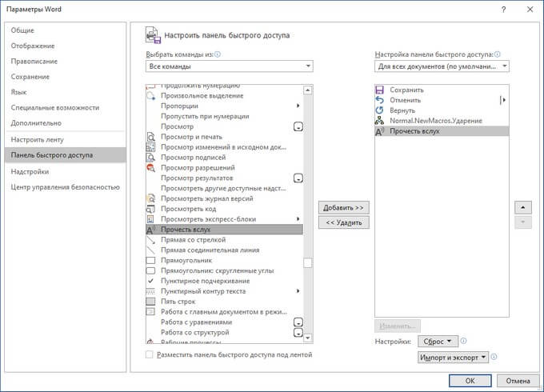Screen dimensions: 544x392
Task: Click info icon next to Настройка панели быстрого доступа
Action: (x=498, y=54)
